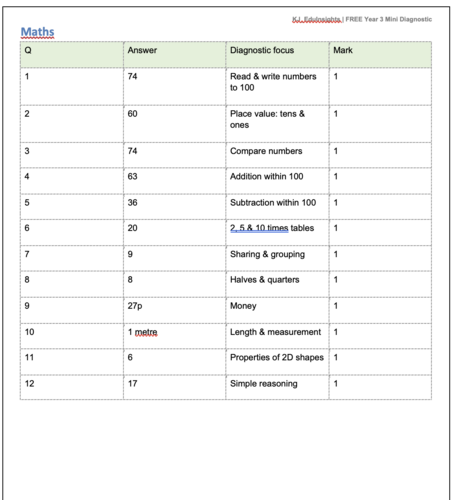Image resolution: width=462 pixels, height=500 pixels.
Task: Select the answer '60' cell
Action: [175, 124]
